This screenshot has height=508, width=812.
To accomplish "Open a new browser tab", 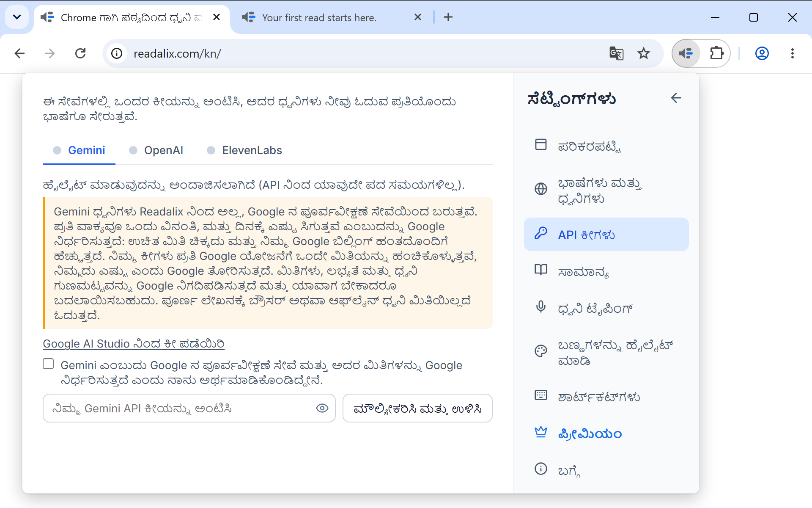I will (x=448, y=17).
